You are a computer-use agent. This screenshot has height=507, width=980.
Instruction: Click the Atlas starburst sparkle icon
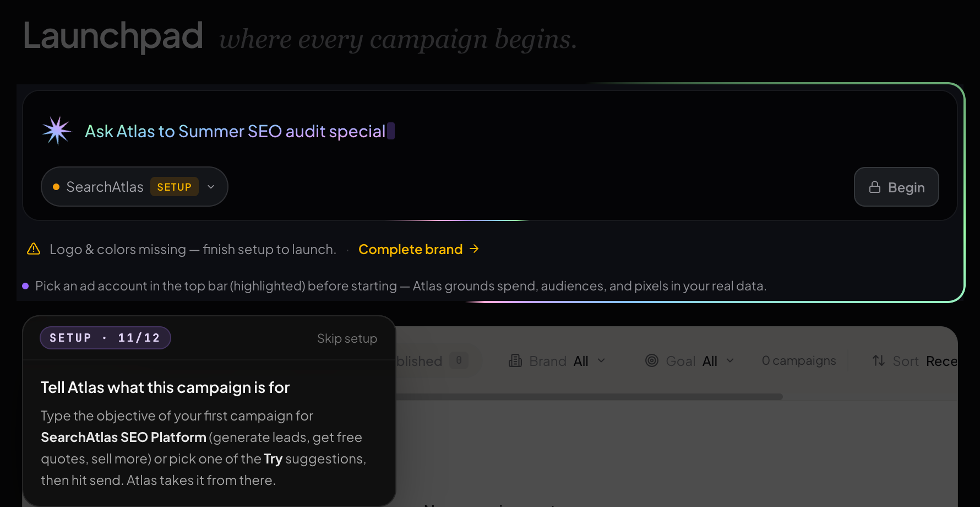coord(57,131)
